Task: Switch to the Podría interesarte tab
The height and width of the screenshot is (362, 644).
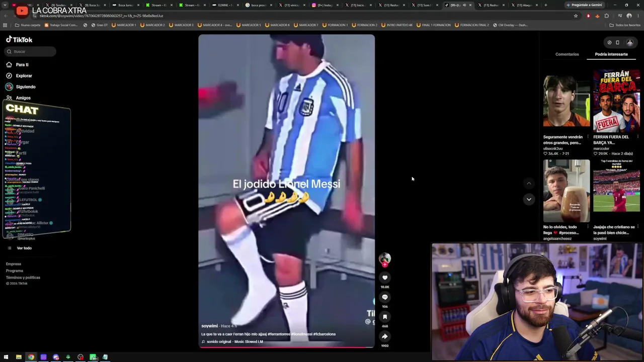Action: click(x=611, y=54)
